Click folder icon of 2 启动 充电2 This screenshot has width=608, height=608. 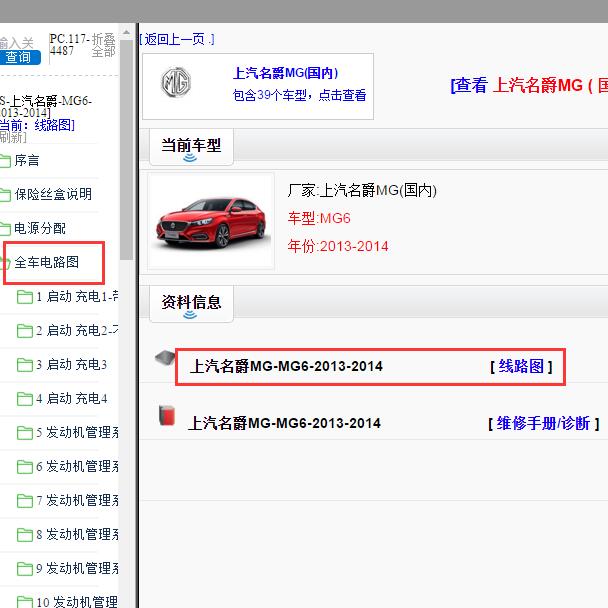coord(25,331)
